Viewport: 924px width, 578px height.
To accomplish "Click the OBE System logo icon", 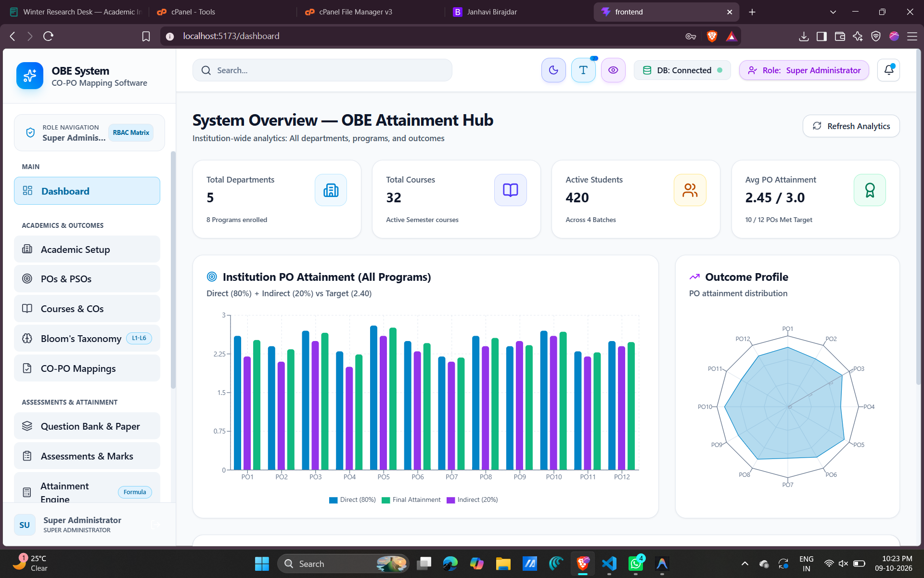I will tap(30, 76).
